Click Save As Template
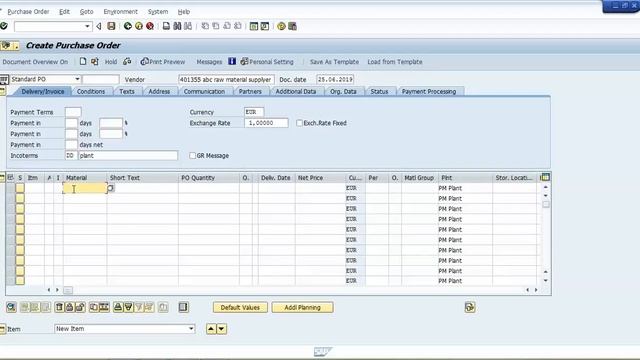The image size is (640, 360). point(334,62)
